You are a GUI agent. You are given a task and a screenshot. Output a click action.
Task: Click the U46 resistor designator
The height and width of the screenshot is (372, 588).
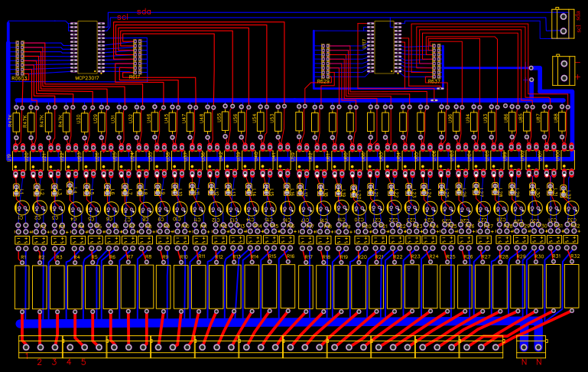click(148, 119)
